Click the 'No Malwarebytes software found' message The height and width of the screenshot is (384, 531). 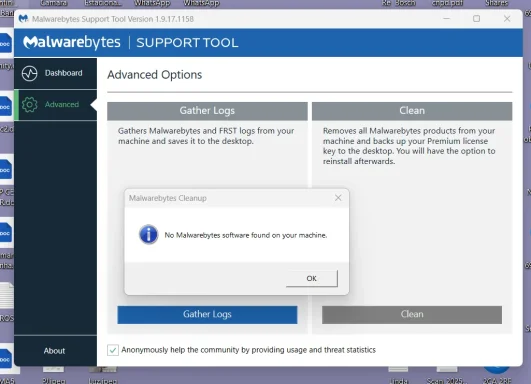246,235
